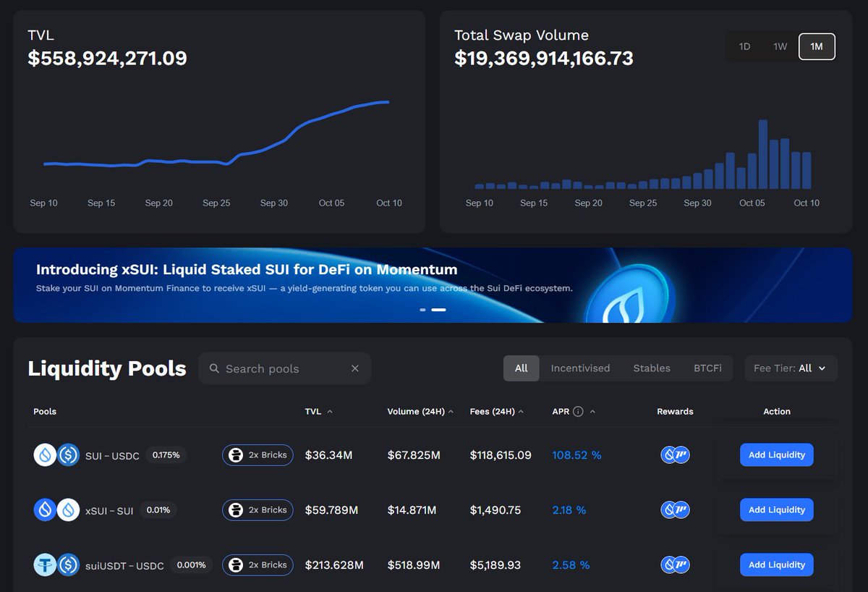Viewport: 868px width, 592px height.
Task: Add Liquidity to suiUSDT – USDC pool
Action: (777, 564)
